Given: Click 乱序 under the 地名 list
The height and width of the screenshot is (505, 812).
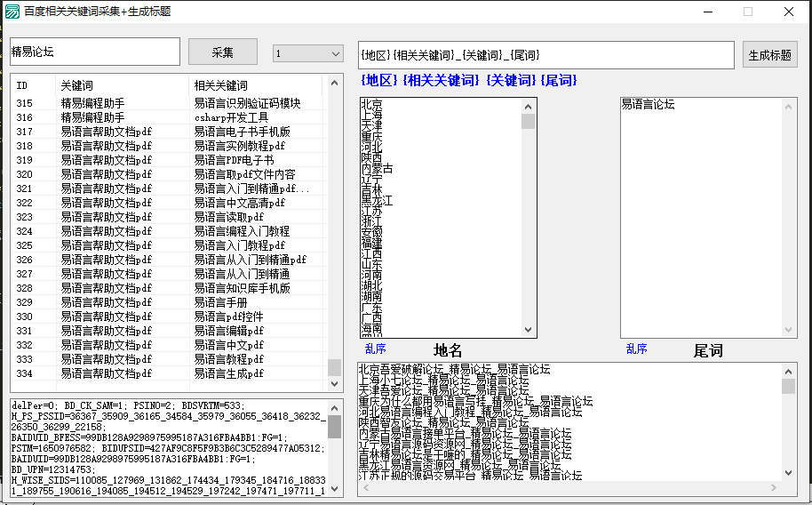Looking at the screenshot, I should coord(376,349).
